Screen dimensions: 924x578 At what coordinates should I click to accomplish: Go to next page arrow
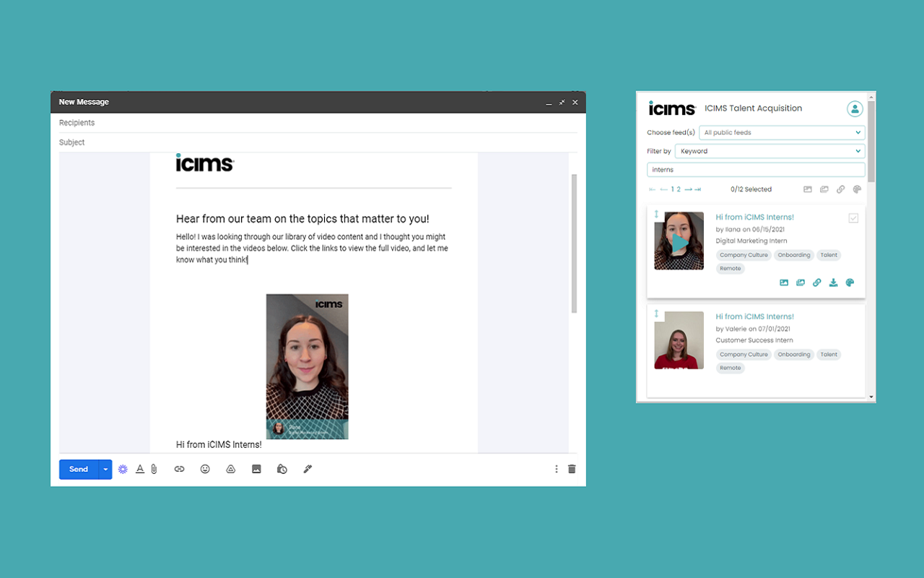(x=688, y=189)
